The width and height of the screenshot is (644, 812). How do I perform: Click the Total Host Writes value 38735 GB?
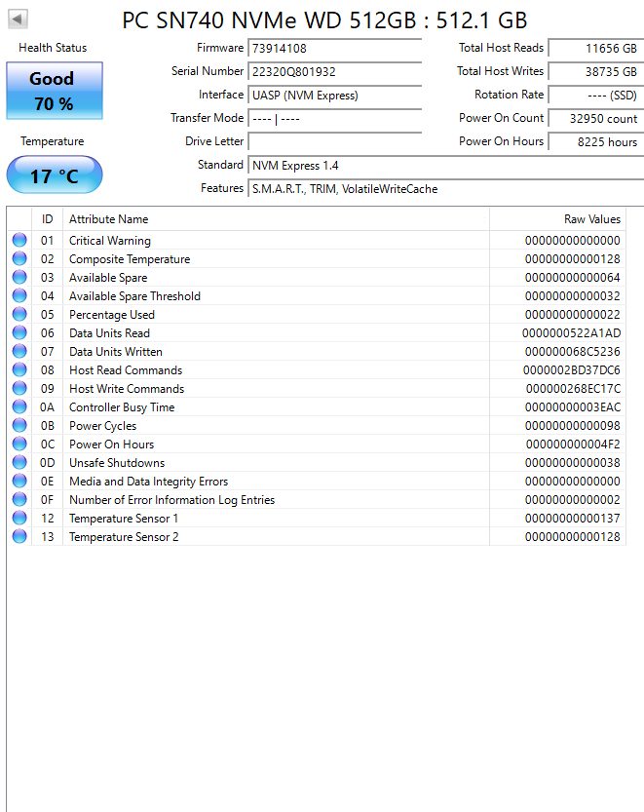(x=596, y=71)
